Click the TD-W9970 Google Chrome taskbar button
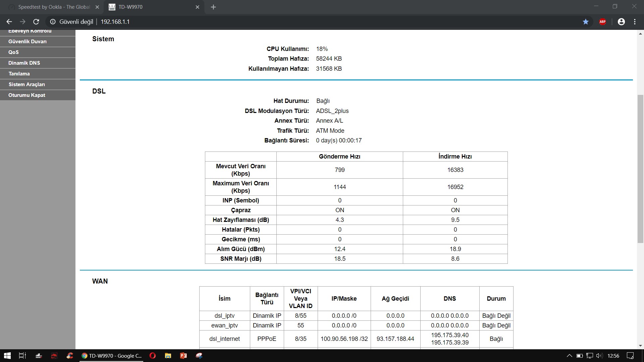The width and height of the screenshot is (644, 362). 112,356
